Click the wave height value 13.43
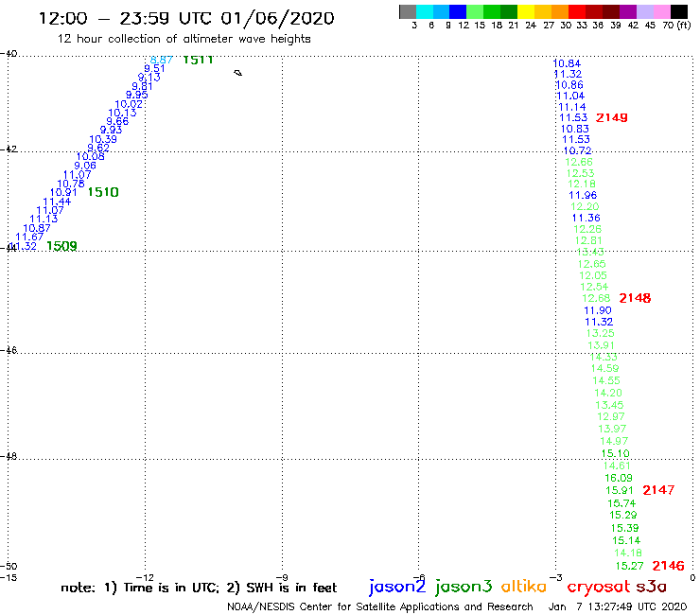 (x=590, y=252)
